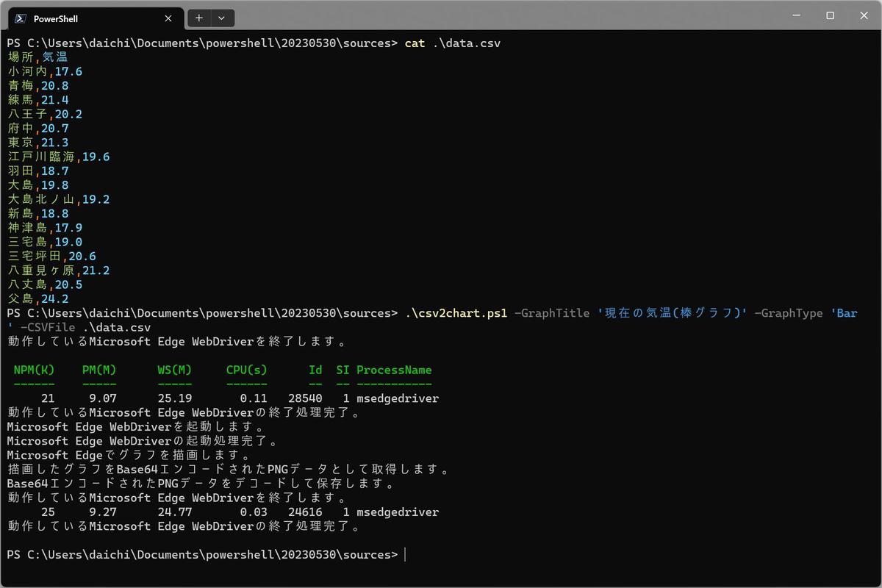Click the line 'Microsoft Edgeでグラフを描画します。'
Screen dimensions: 882x588
(x=129, y=456)
